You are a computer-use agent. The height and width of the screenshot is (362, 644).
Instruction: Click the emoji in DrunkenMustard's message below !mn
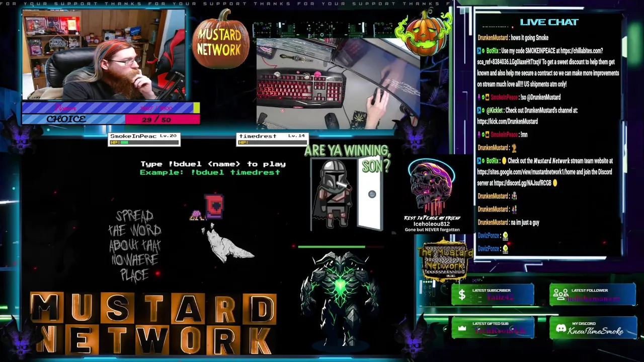514,148
